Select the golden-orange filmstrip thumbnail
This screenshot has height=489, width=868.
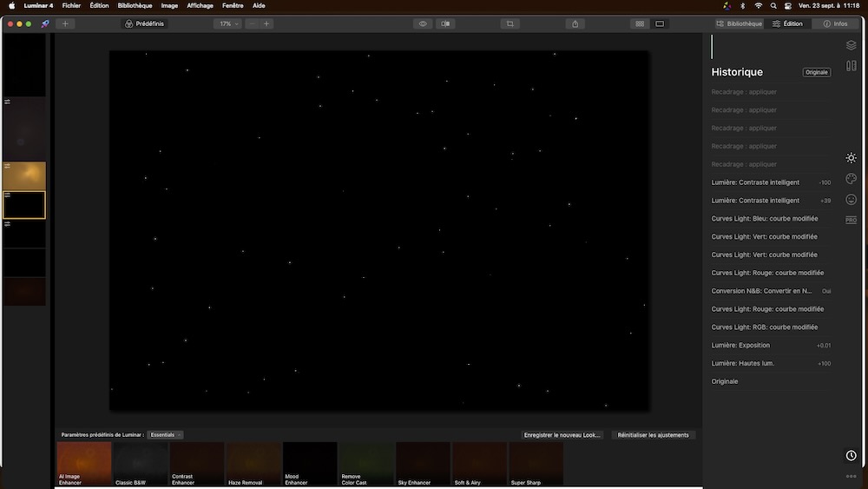[24, 175]
